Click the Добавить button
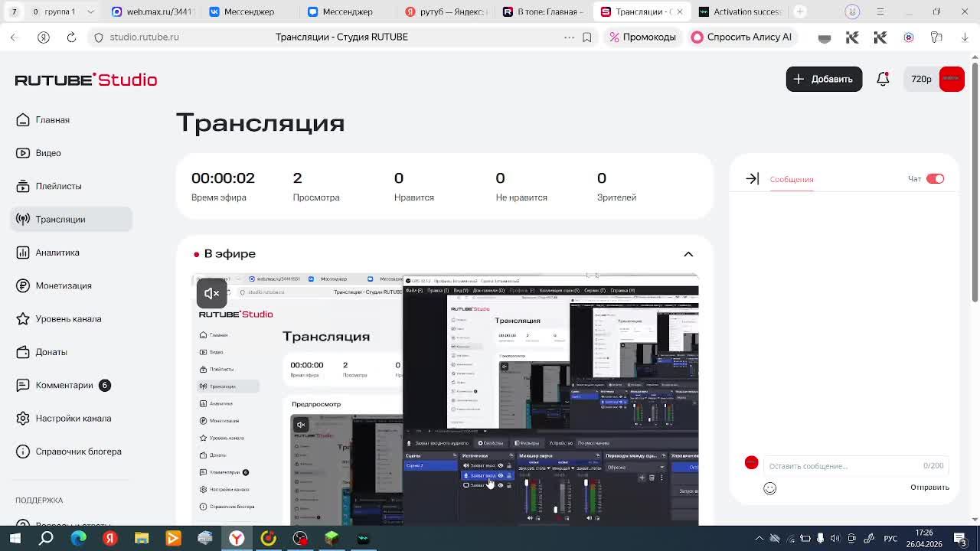The image size is (980, 551). [x=824, y=79]
